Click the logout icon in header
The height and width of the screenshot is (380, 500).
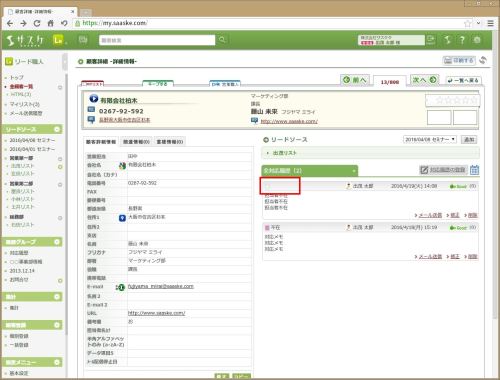click(x=431, y=40)
